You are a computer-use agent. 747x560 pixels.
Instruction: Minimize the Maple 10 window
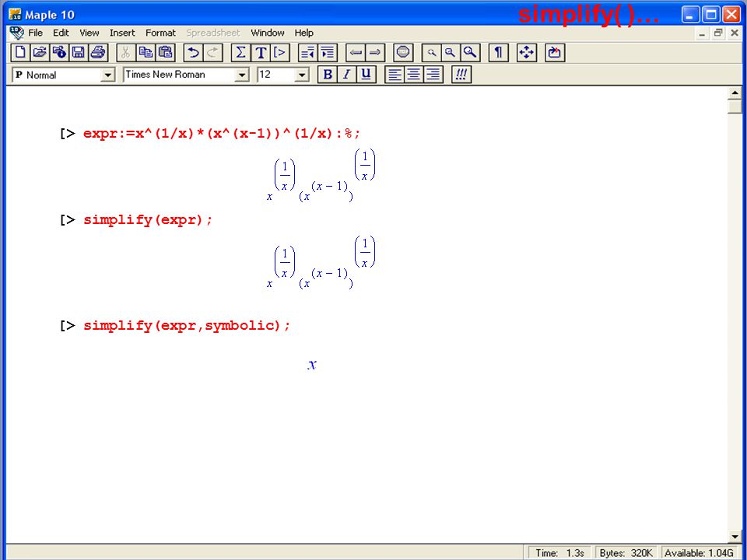[690, 15]
